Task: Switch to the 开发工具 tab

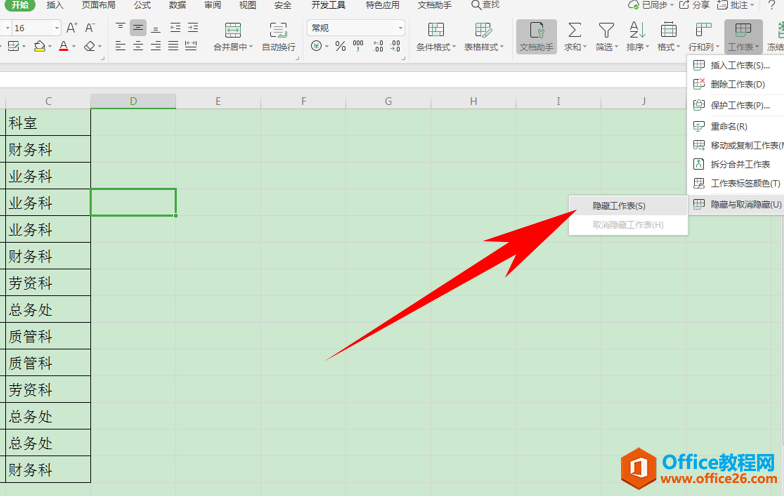Action: [328, 5]
